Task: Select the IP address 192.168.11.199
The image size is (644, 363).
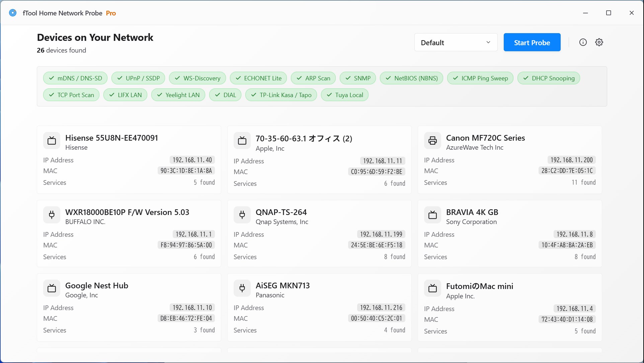Action: point(381,234)
